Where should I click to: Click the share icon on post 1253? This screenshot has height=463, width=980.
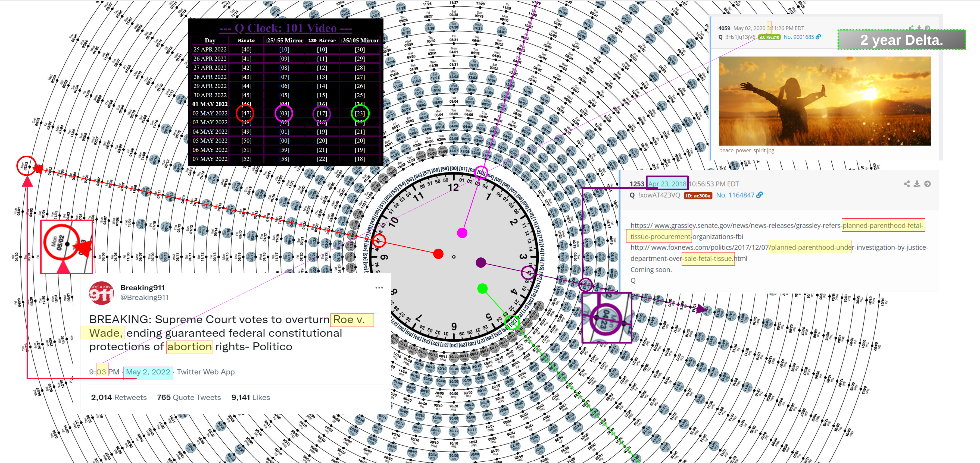coord(907,184)
